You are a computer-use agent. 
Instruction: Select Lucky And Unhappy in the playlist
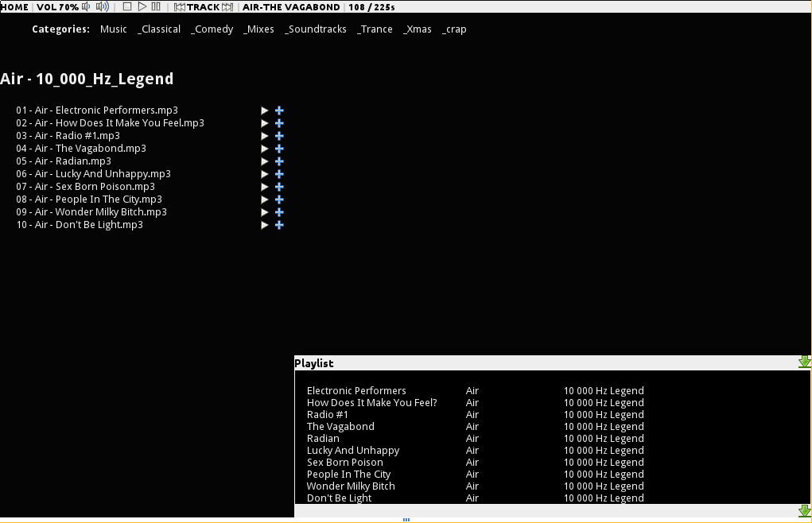(x=353, y=450)
